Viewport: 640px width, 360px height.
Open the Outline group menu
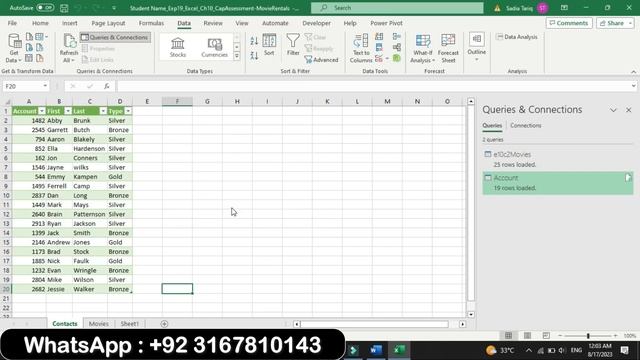(476, 47)
